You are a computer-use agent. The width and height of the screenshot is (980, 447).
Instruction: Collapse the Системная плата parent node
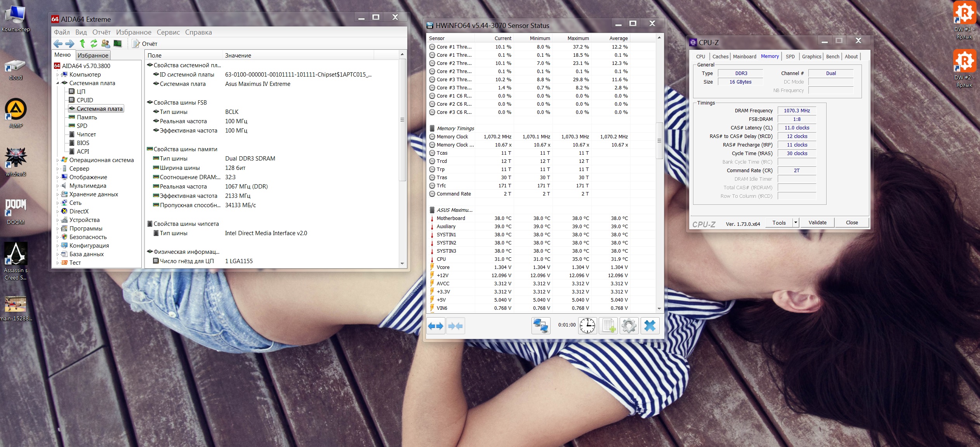point(58,83)
